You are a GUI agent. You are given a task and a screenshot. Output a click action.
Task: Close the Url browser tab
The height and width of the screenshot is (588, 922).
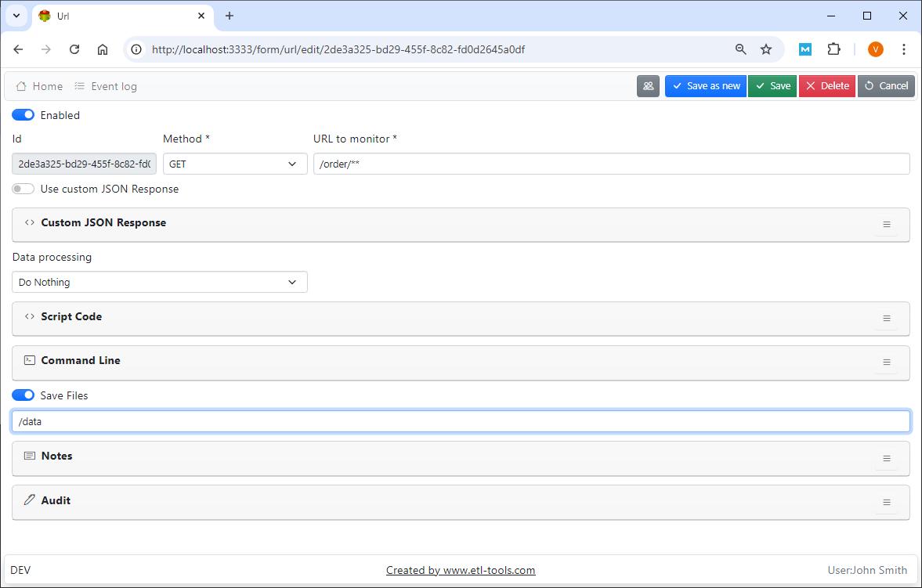tap(201, 16)
